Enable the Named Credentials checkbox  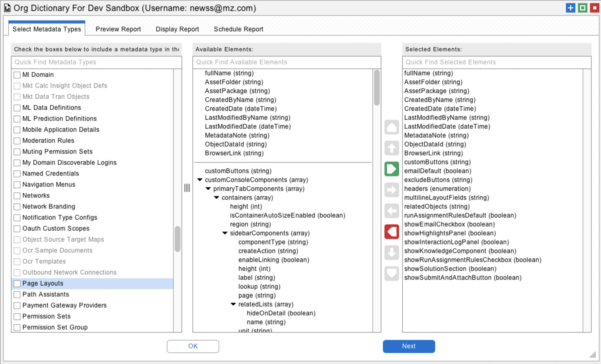[17, 174]
